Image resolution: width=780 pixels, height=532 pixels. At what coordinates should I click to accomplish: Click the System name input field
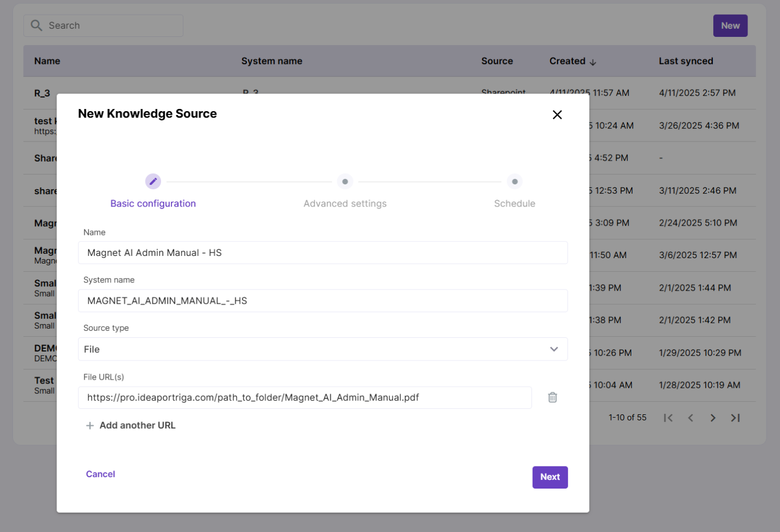click(322, 301)
